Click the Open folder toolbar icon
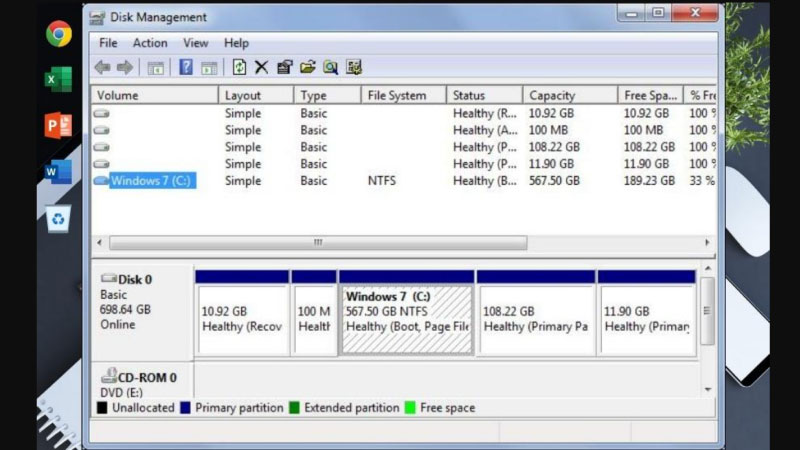 pos(308,67)
